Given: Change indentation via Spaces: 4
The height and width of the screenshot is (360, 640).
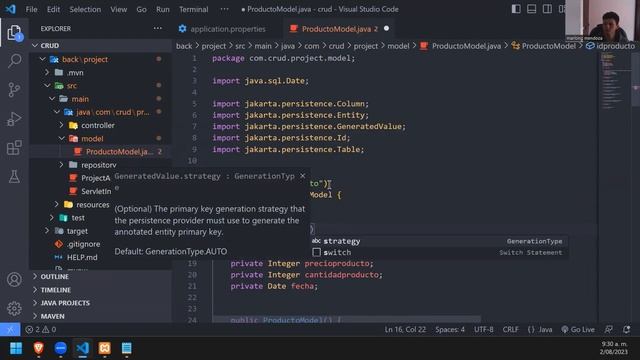Looking at the screenshot, I should [x=450, y=329].
